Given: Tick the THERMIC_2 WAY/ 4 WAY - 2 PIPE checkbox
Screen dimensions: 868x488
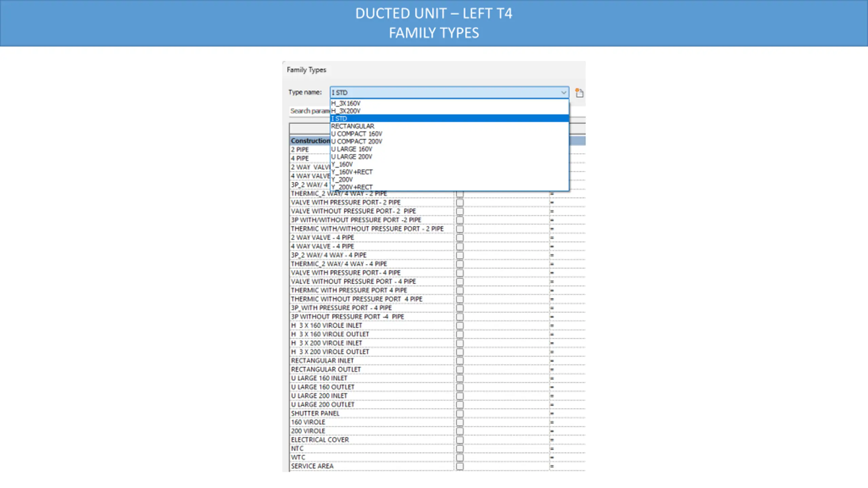Looking at the screenshot, I should [460, 194].
